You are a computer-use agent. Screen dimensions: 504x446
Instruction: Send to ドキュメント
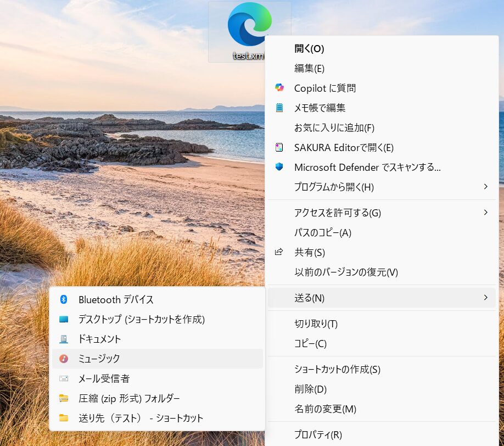tap(158, 339)
